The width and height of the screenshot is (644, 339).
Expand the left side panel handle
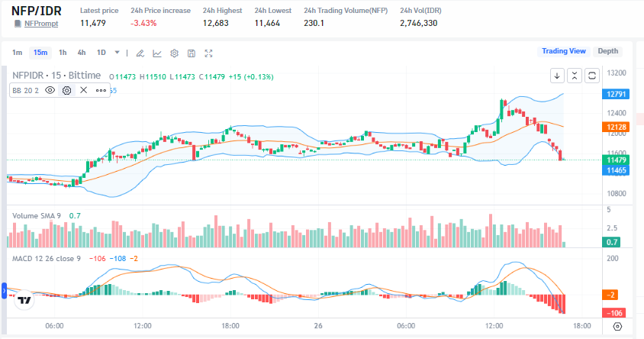point(4,290)
